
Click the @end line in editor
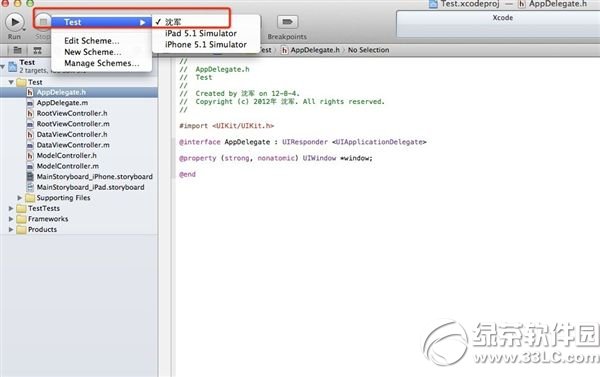coord(188,174)
